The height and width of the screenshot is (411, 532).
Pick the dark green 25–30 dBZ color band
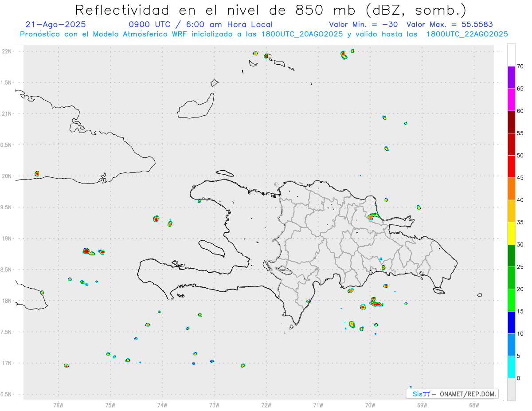(511, 256)
